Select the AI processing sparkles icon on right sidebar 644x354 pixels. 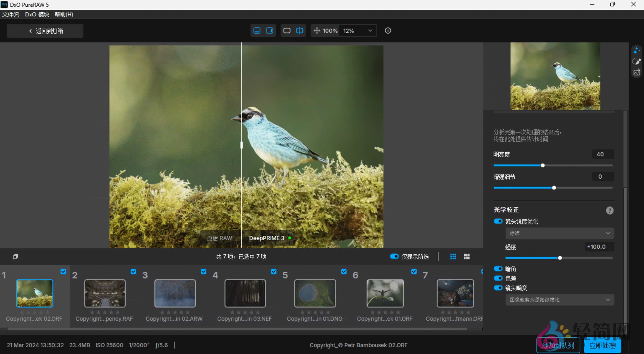click(637, 51)
